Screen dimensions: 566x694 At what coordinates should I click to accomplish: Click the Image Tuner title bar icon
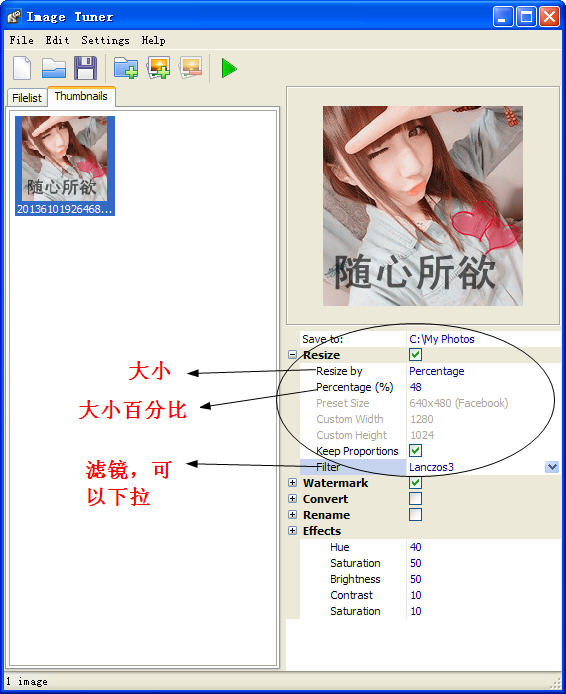tap(14, 17)
